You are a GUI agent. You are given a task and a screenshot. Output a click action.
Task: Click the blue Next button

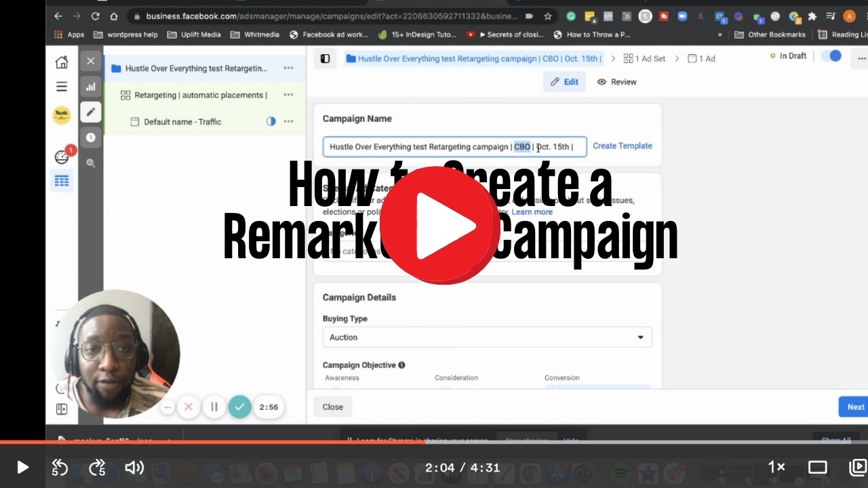pos(854,407)
